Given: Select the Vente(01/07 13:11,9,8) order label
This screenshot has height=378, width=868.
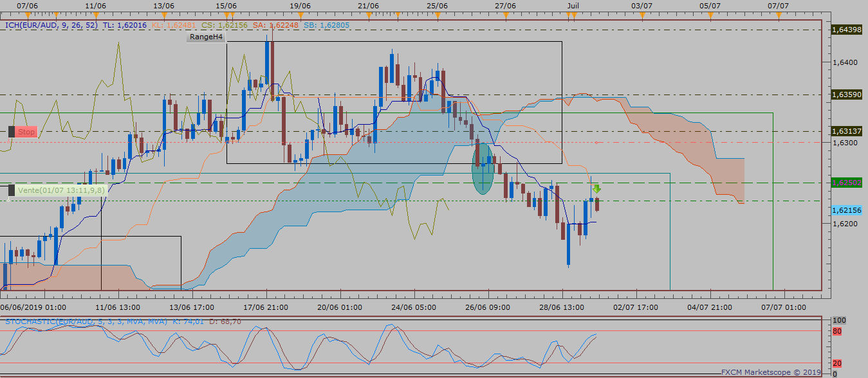Looking at the screenshot, I should click(61, 190).
